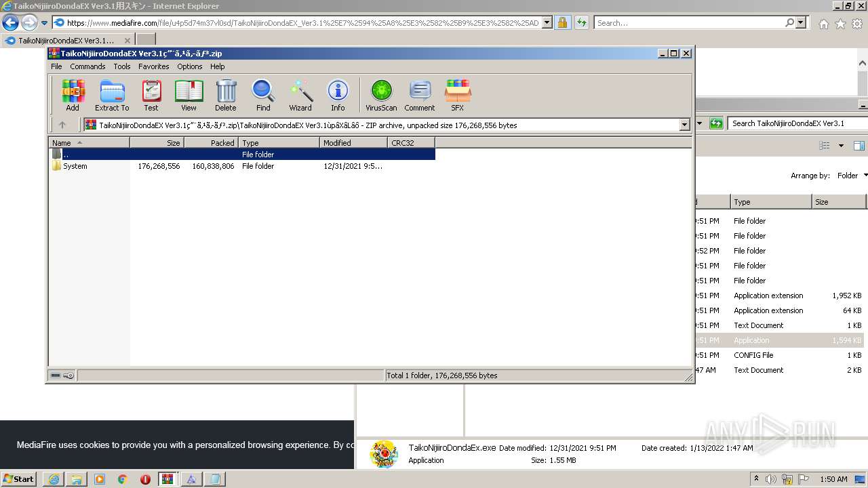Click the volume tray icon
Viewport: 868px width, 488px height.
[771, 479]
